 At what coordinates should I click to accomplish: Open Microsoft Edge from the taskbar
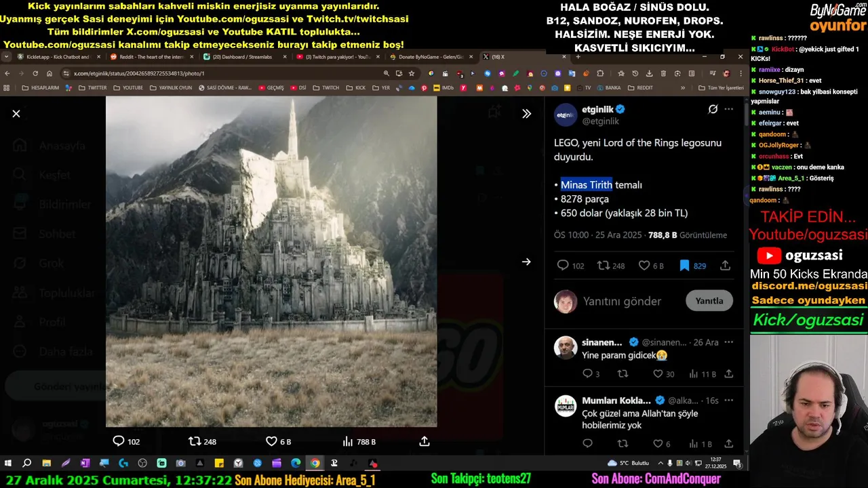[296, 463]
